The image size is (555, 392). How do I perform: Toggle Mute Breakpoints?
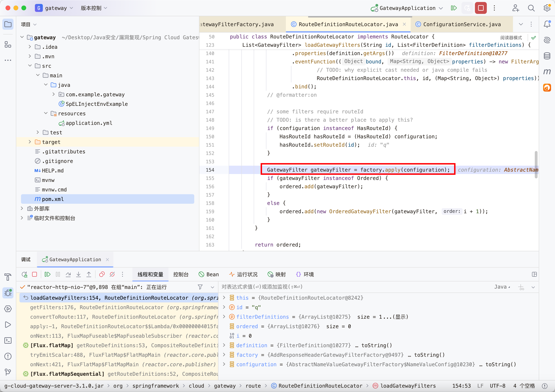[112, 274]
